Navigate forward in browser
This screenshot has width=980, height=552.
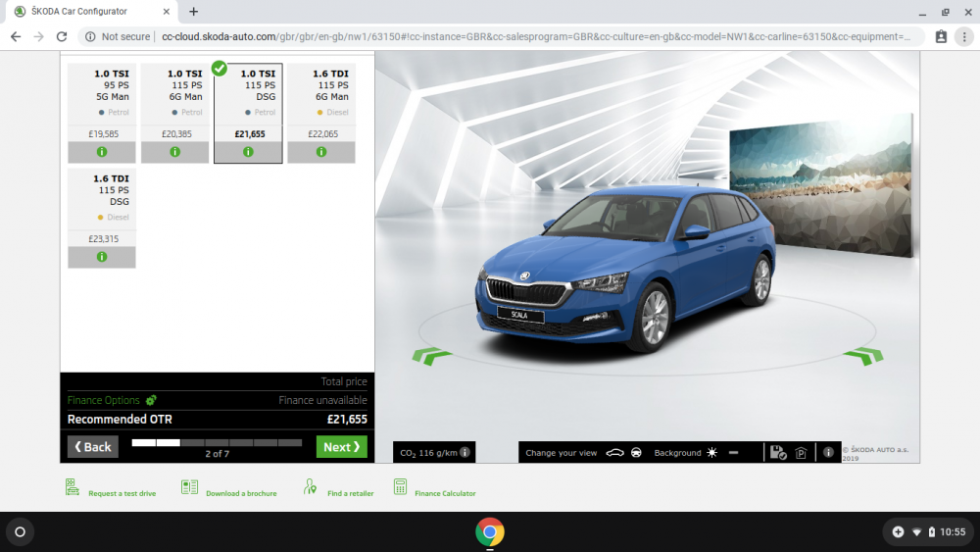[x=39, y=37]
